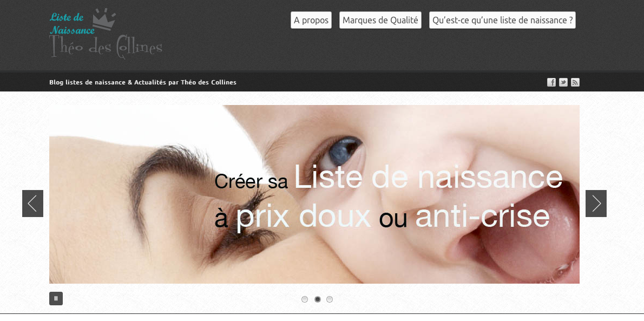
Task: Pause the slideshow autoplay
Action: (x=56, y=298)
